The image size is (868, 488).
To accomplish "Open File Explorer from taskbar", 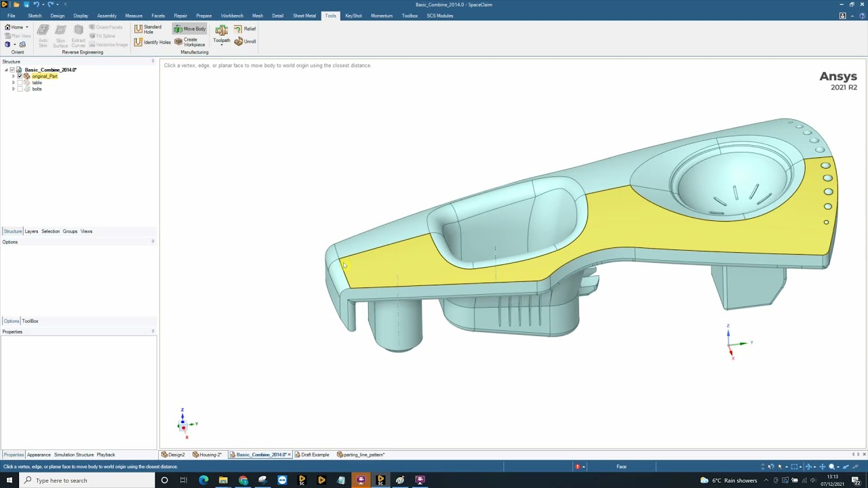I will pos(223,480).
